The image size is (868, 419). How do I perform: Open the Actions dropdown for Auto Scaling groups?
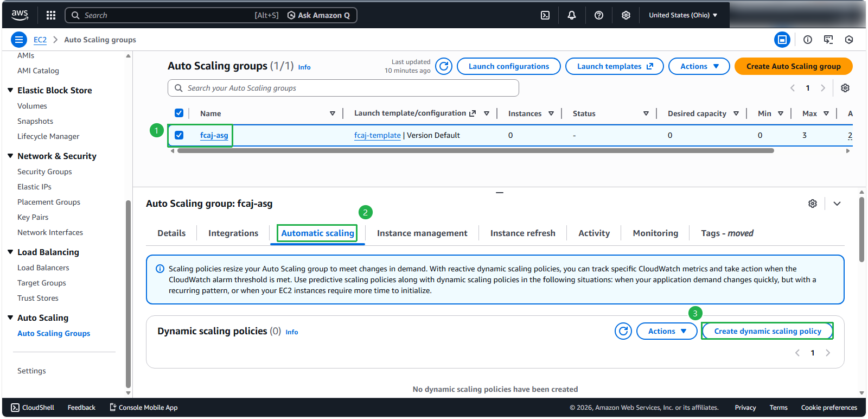click(699, 66)
